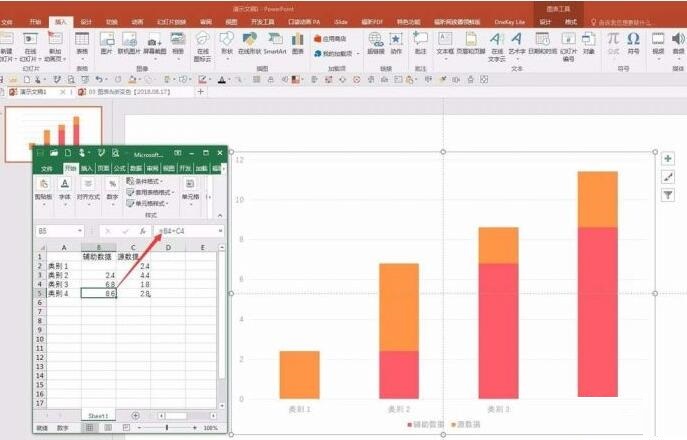Insert a table from PowerPoint's 表格 button
687x440 pixels.
point(82,43)
